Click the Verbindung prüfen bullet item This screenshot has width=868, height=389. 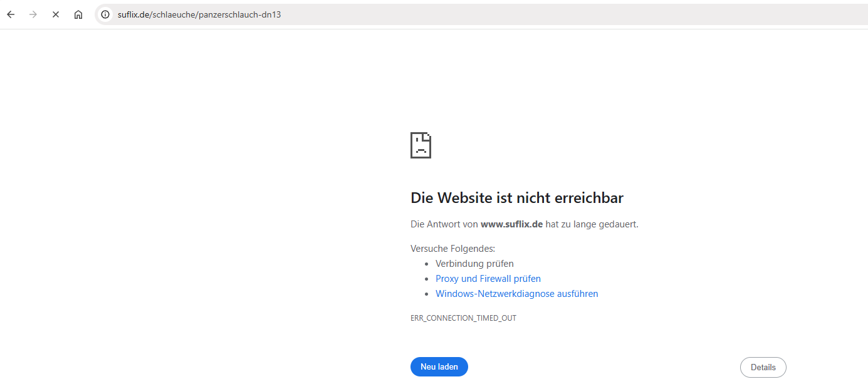coord(474,264)
